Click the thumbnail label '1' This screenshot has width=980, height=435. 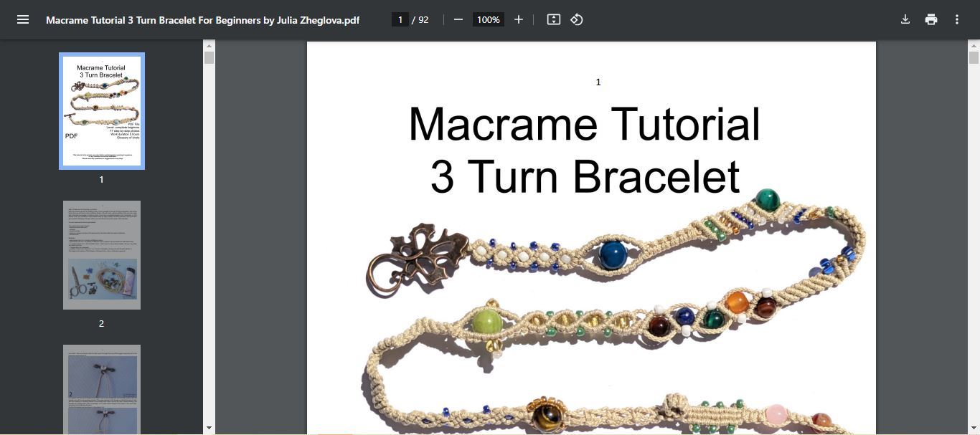tap(101, 179)
